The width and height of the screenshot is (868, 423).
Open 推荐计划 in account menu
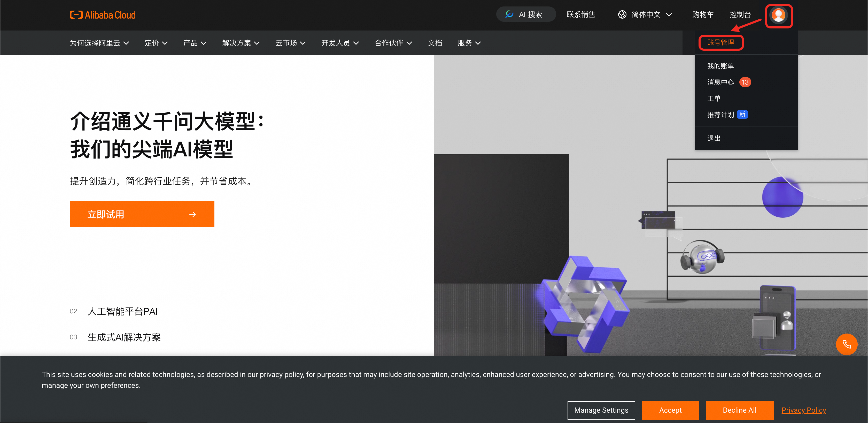click(720, 115)
